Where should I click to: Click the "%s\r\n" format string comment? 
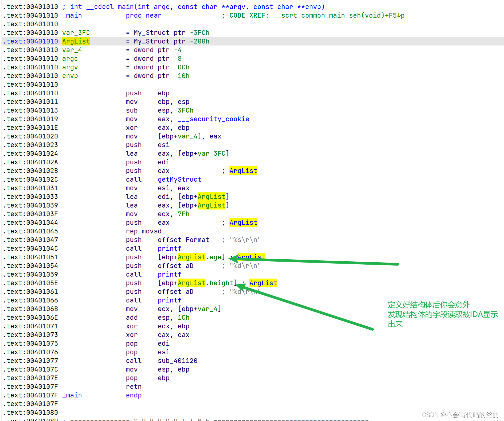(x=245, y=240)
